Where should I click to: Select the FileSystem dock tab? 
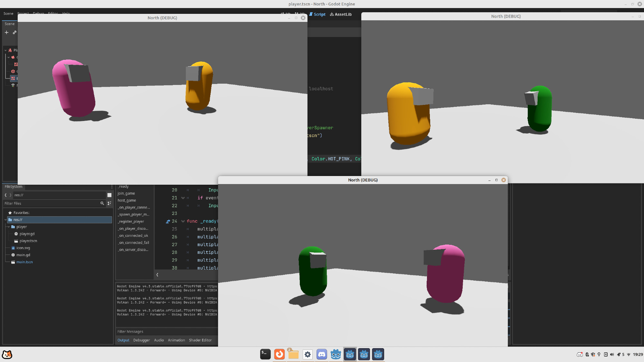(x=14, y=187)
